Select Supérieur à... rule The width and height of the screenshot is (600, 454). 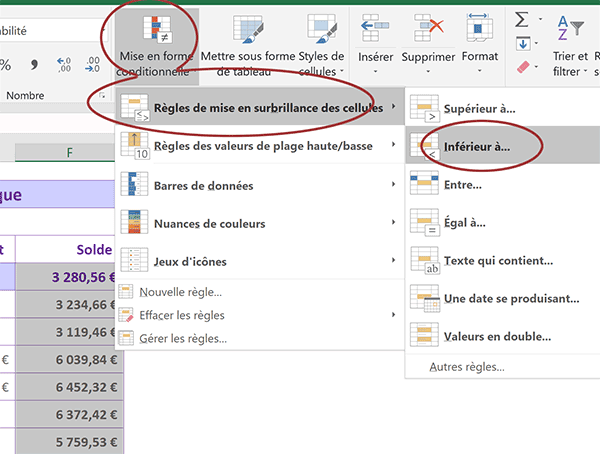coord(503,108)
